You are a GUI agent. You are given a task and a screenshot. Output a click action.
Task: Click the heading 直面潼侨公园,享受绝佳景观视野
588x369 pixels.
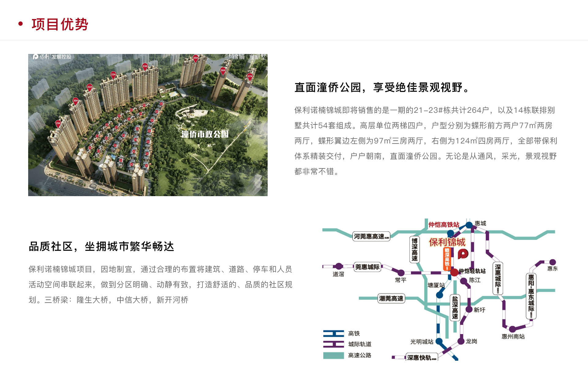382,87
